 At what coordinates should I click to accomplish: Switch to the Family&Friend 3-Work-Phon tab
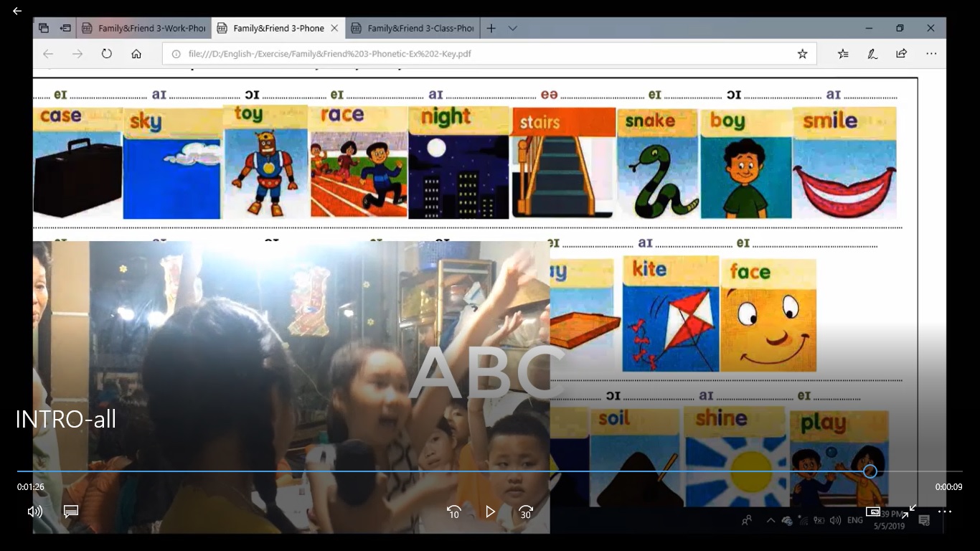tap(143, 28)
